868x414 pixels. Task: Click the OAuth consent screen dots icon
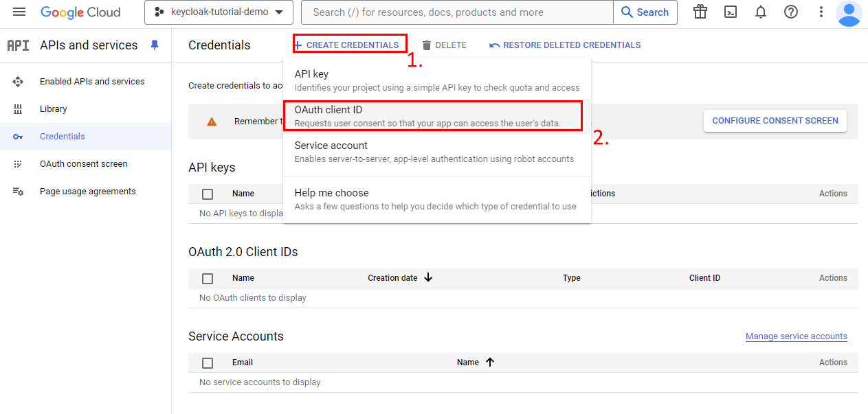pyautogui.click(x=18, y=164)
